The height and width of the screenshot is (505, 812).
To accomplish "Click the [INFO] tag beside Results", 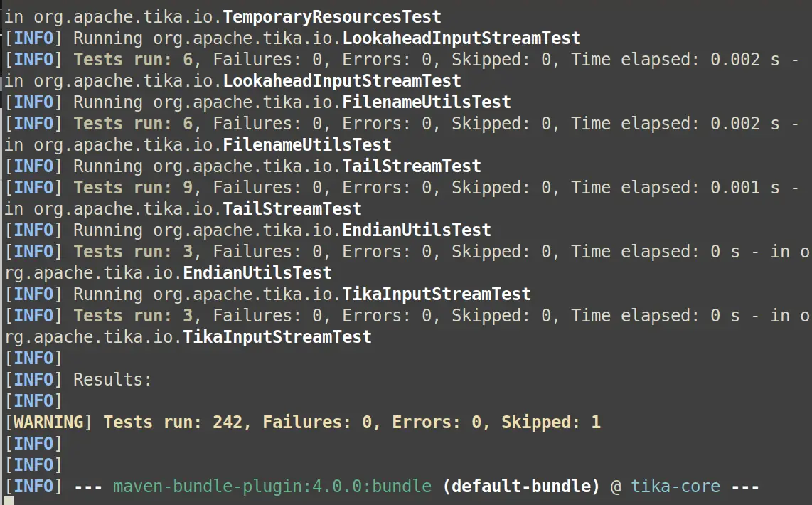I will pos(33,379).
